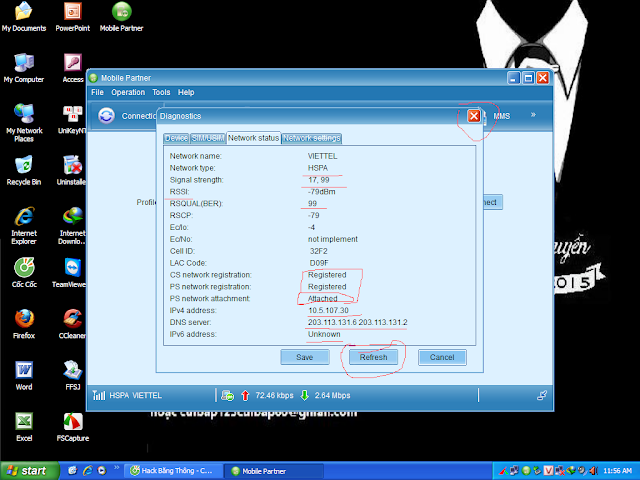Click the RSSI value -79dBm
Screen dimensions: 640x480
pos(322,191)
